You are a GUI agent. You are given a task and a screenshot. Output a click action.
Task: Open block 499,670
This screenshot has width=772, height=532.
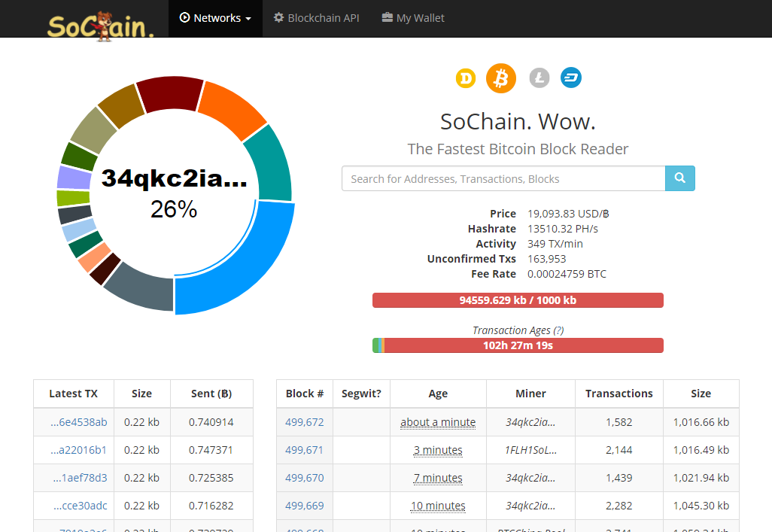305,478
